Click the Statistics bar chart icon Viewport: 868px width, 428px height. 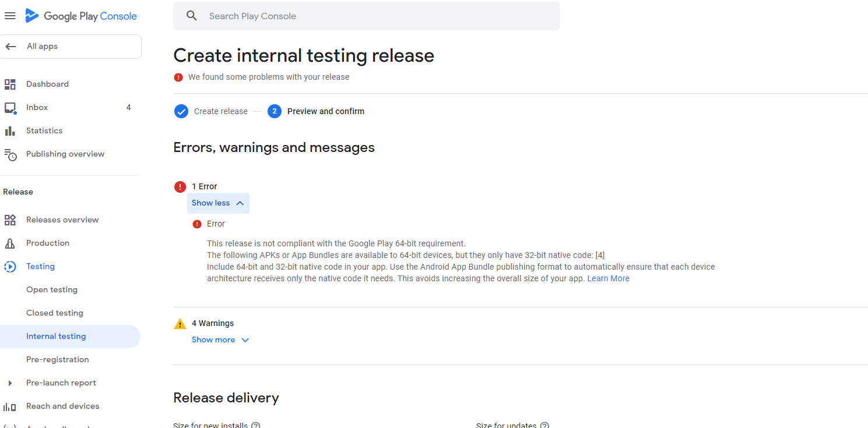point(10,131)
